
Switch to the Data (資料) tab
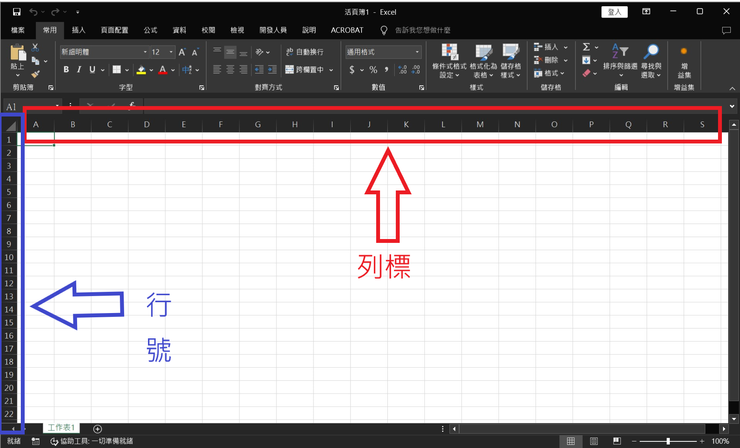[x=179, y=30]
